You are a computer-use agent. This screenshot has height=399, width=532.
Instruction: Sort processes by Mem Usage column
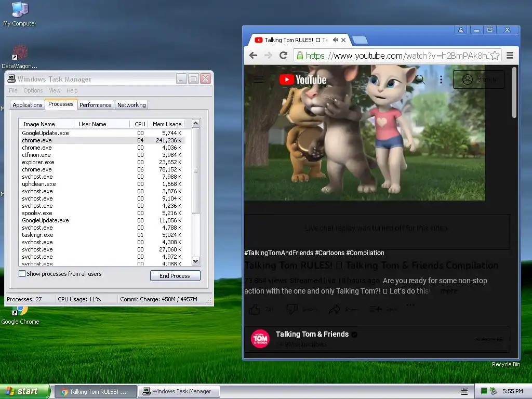167,124
